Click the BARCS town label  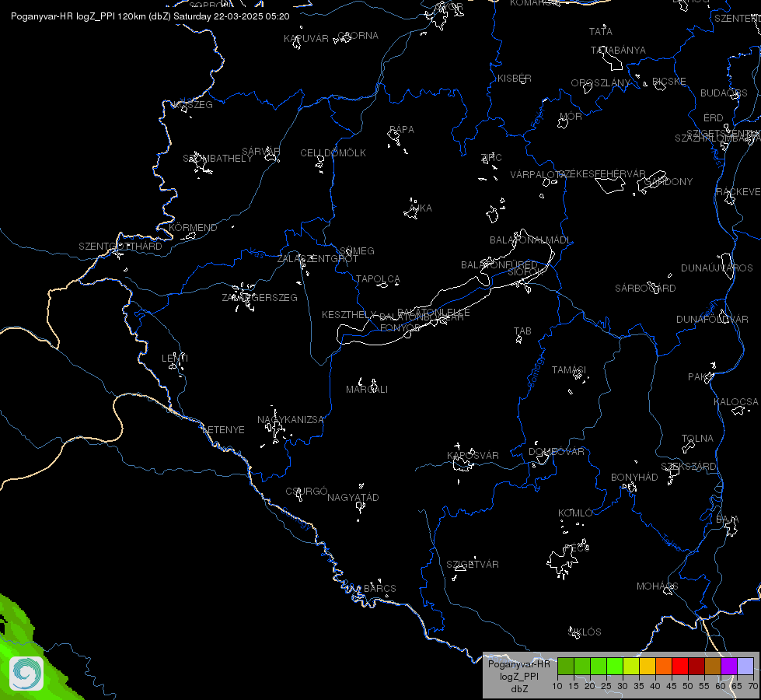380,588
